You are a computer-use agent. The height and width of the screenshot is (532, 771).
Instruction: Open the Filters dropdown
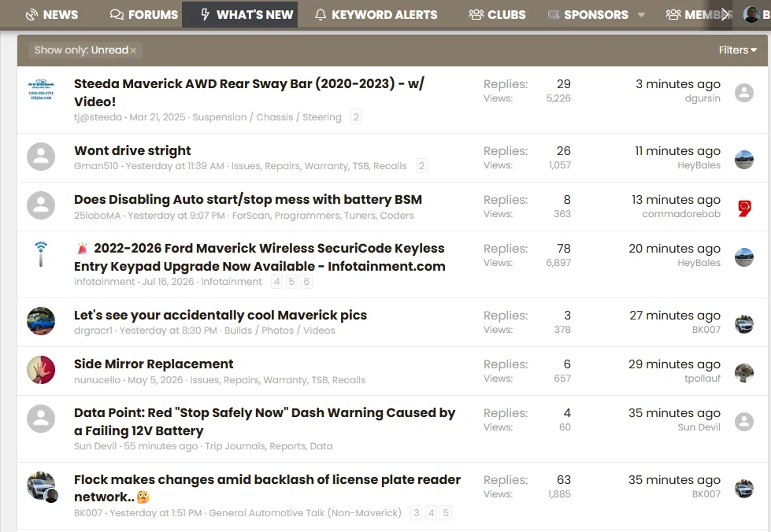738,50
